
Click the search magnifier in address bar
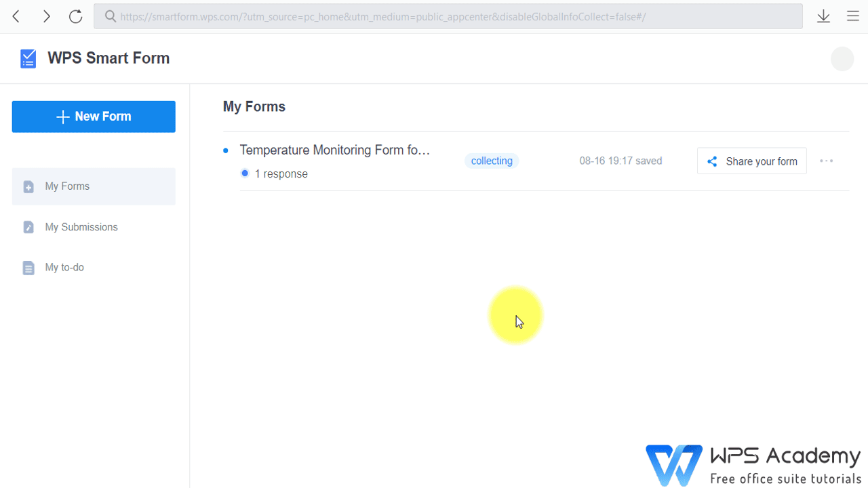click(x=111, y=16)
